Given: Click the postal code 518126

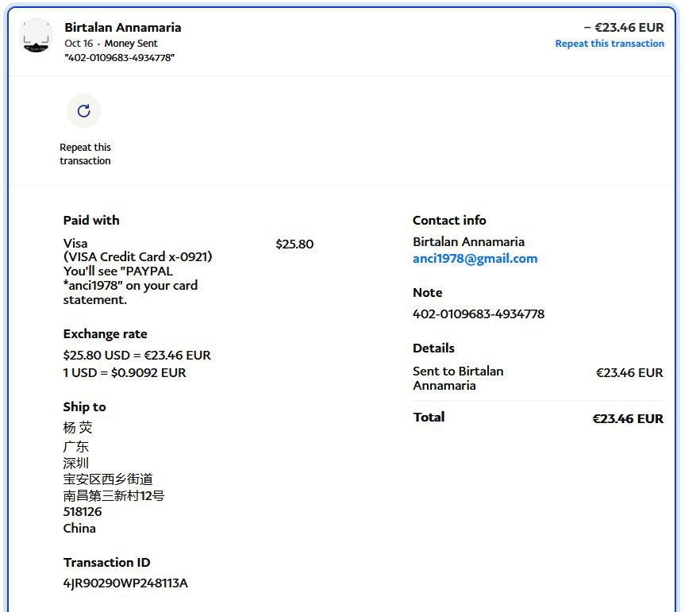Looking at the screenshot, I should coord(83,512).
